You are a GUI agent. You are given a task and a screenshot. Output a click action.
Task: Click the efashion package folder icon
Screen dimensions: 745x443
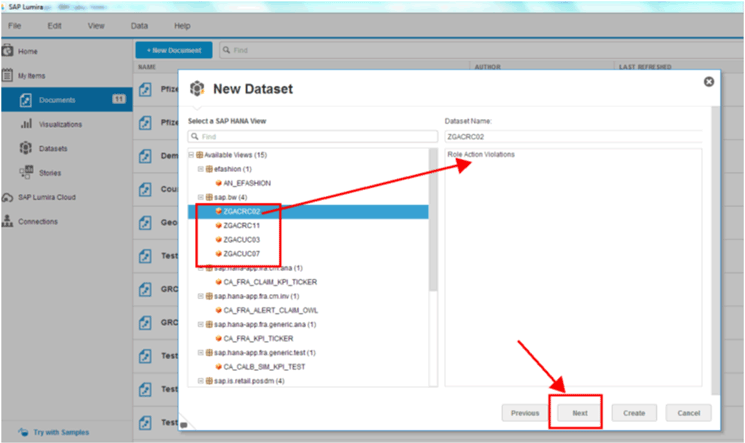[209, 169]
